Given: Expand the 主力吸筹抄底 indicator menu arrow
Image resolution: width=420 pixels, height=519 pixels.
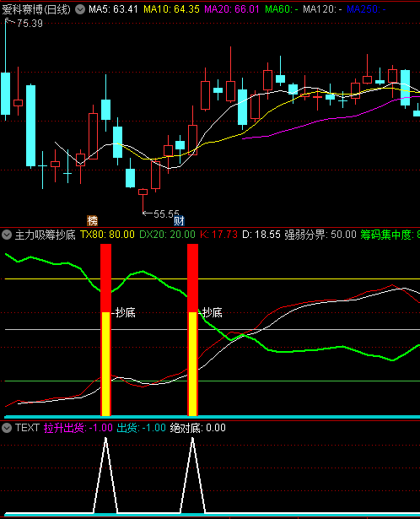Looking at the screenshot, I should pyautogui.click(x=7, y=235).
